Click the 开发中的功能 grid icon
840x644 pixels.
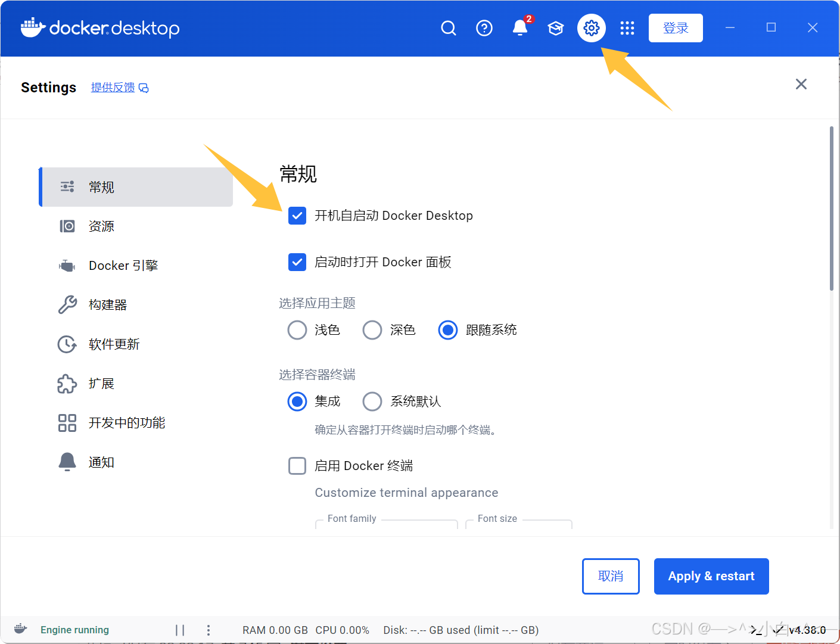click(67, 423)
